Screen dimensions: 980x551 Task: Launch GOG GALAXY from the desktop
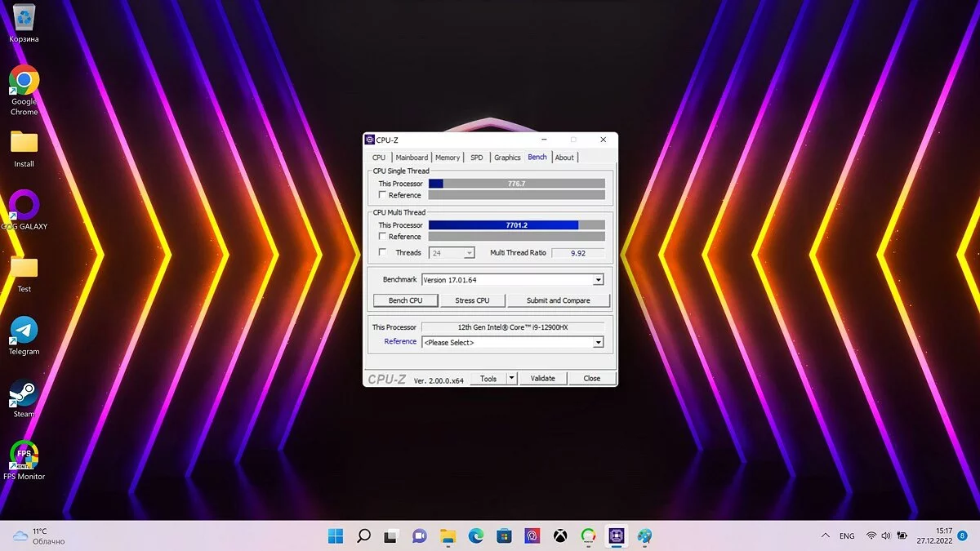[x=24, y=205]
